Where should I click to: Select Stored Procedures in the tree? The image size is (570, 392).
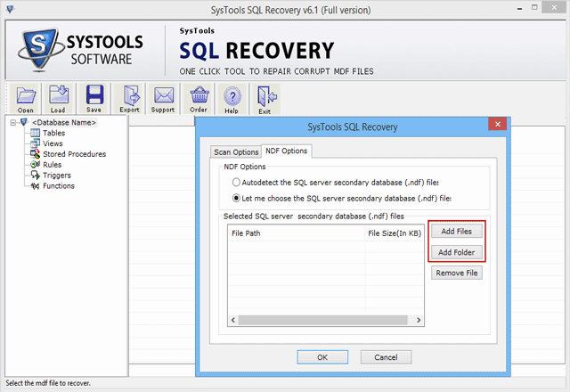75,154
